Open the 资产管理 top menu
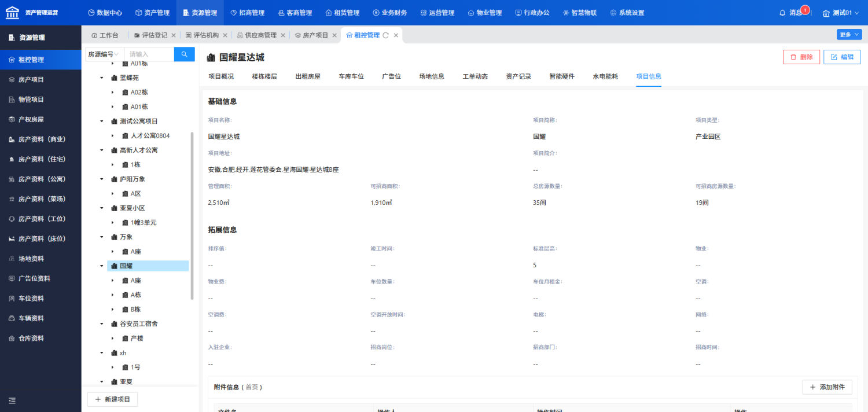The height and width of the screenshot is (412, 868). tap(152, 13)
